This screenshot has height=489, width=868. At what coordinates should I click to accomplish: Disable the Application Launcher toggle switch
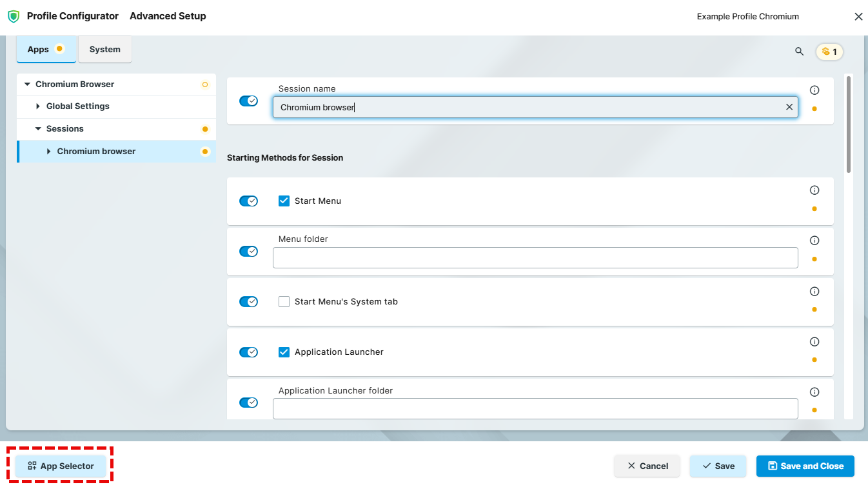[249, 352]
